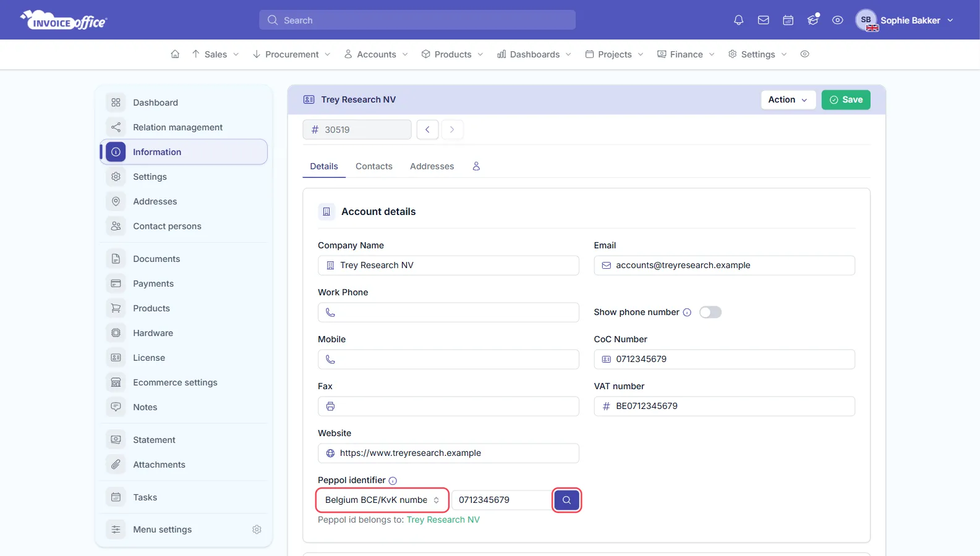Click the green Save button
This screenshot has width=980, height=556.
[x=846, y=99]
